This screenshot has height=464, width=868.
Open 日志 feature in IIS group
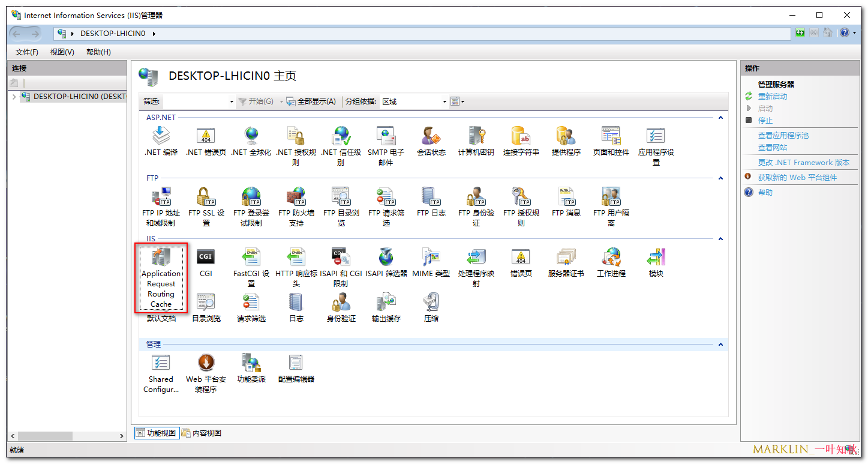tap(296, 307)
